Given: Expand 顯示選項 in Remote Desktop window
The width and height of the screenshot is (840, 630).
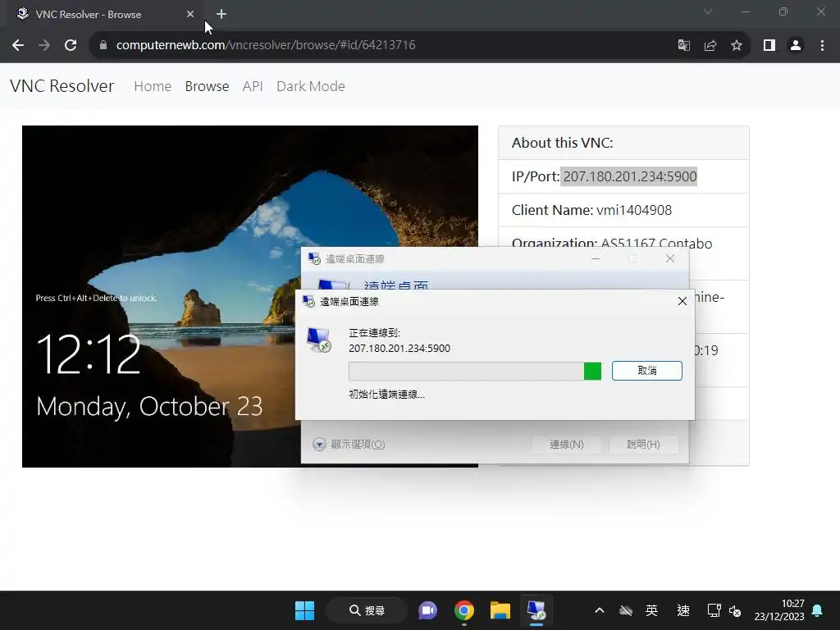Looking at the screenshot, I should [349, 444].
